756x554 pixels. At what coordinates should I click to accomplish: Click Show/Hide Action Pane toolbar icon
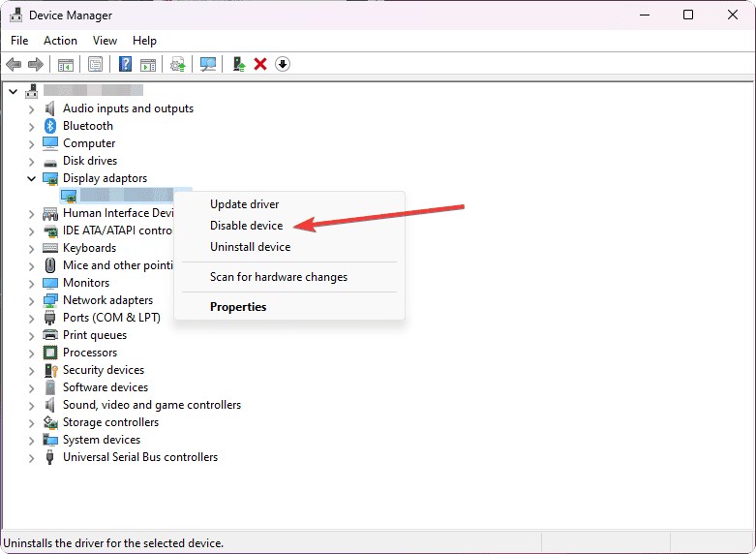click(148, 64)
